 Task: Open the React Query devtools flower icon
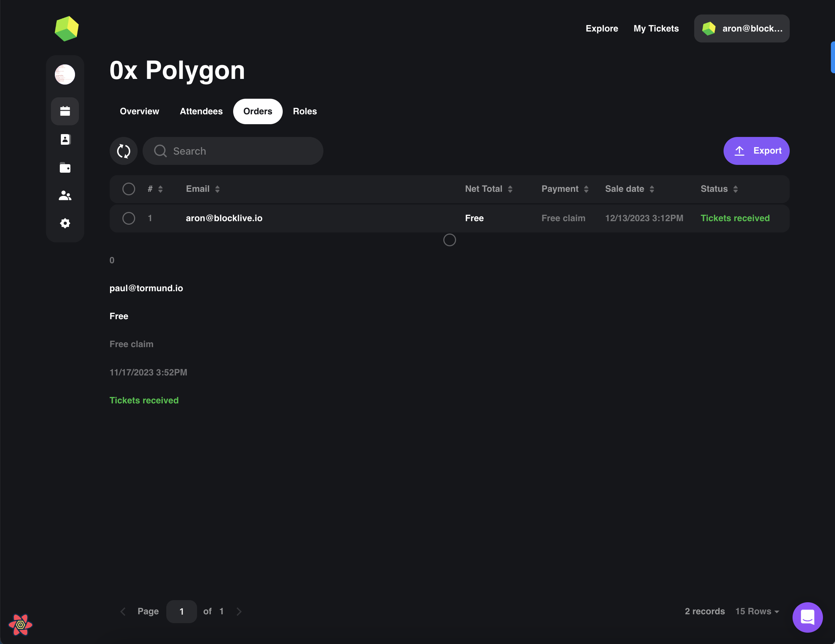pyautogui.click(x=20, y=625)
